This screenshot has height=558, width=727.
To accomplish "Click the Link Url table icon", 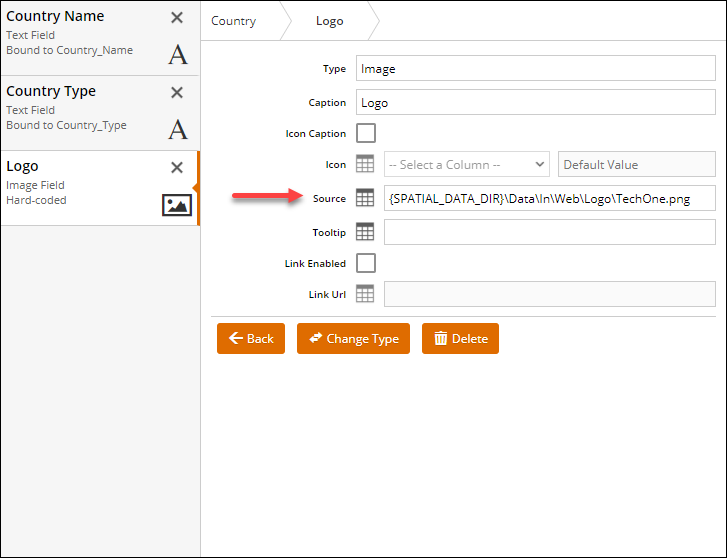I will 365,294.
